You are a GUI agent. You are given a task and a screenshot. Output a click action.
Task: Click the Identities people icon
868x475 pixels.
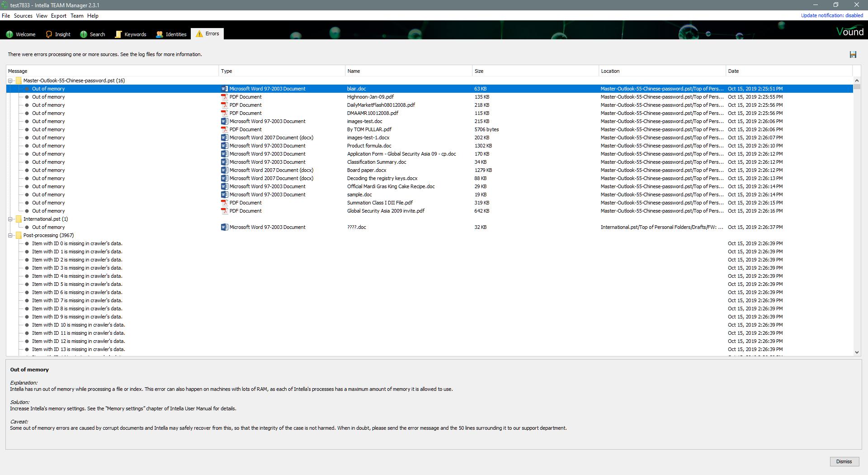(x=159, y=34)
